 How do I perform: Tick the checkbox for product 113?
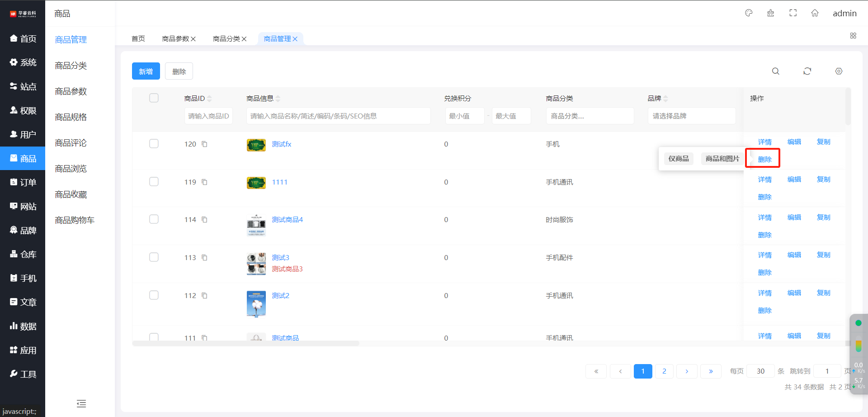[154, 257]
